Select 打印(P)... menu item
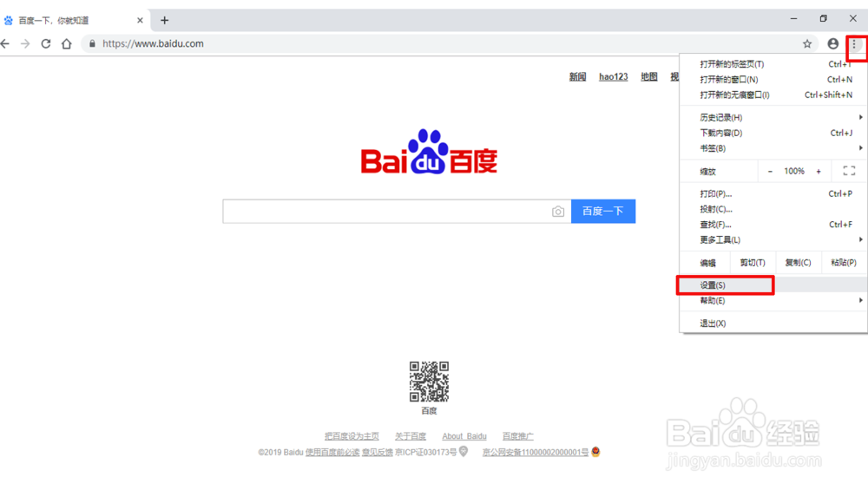868x490 pixels. (774, 193)
